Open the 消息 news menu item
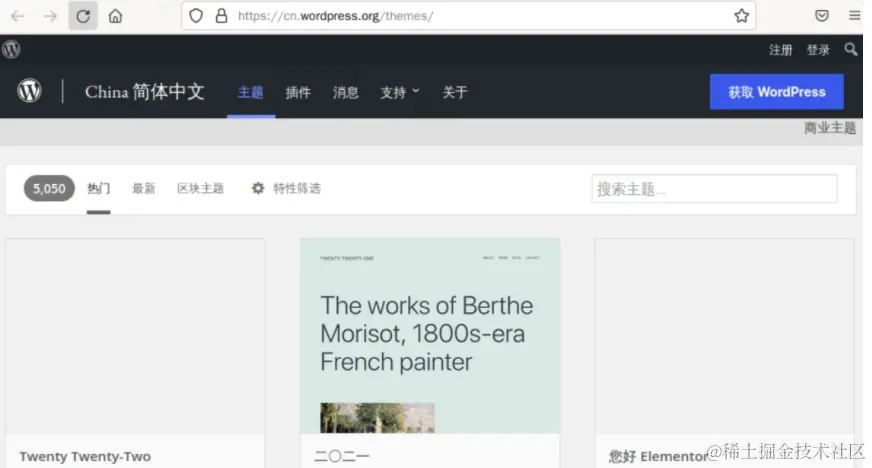The width and height of the screenshot is (872, 468). 345,92
